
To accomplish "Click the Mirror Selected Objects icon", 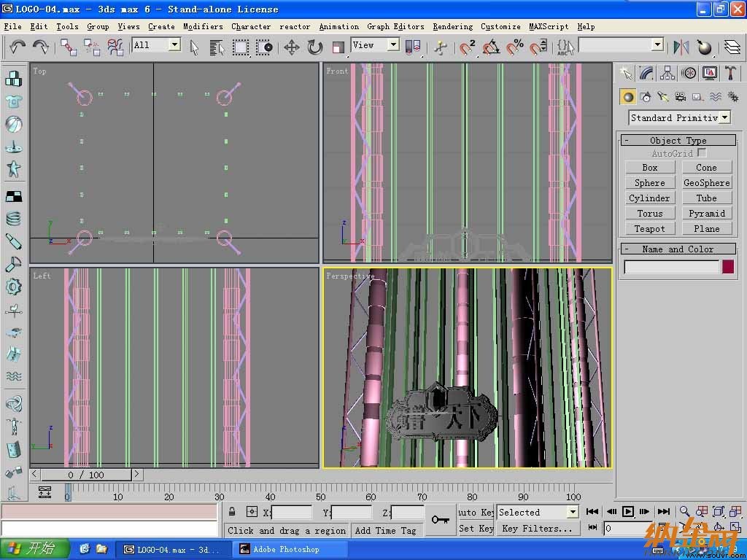I will click(681, 47).
